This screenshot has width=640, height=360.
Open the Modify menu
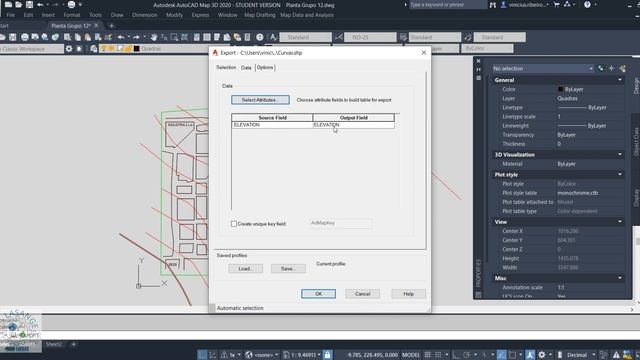tap(174, 15)
